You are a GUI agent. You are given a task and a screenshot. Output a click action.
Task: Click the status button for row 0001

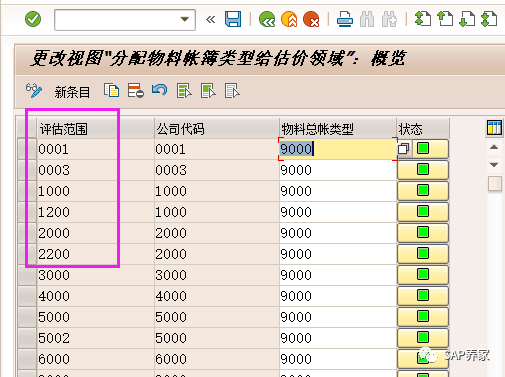(x=431, y=149)
